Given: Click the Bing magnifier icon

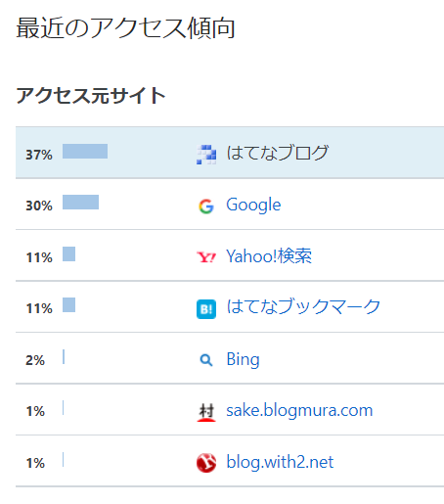Looking at the screenshot, I should point(206,360).
